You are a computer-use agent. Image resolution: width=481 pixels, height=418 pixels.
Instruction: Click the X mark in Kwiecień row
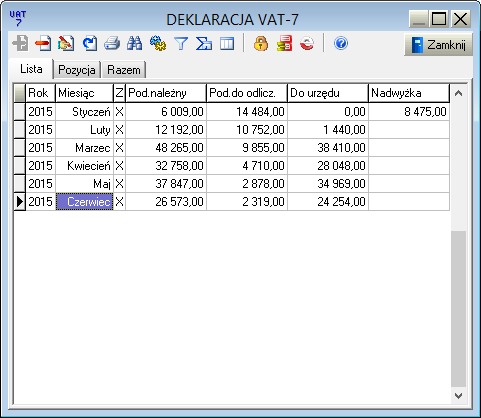click(x=119, y=166)
